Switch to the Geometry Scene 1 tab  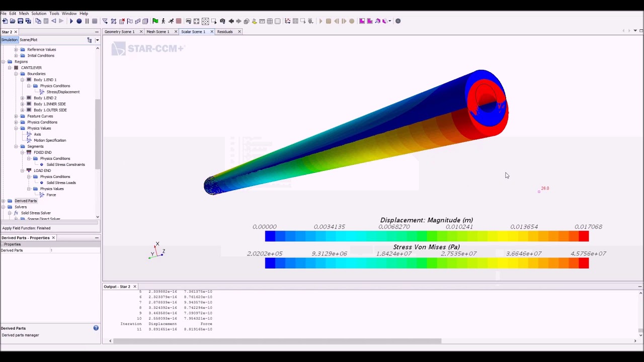[x=119, y=32]
